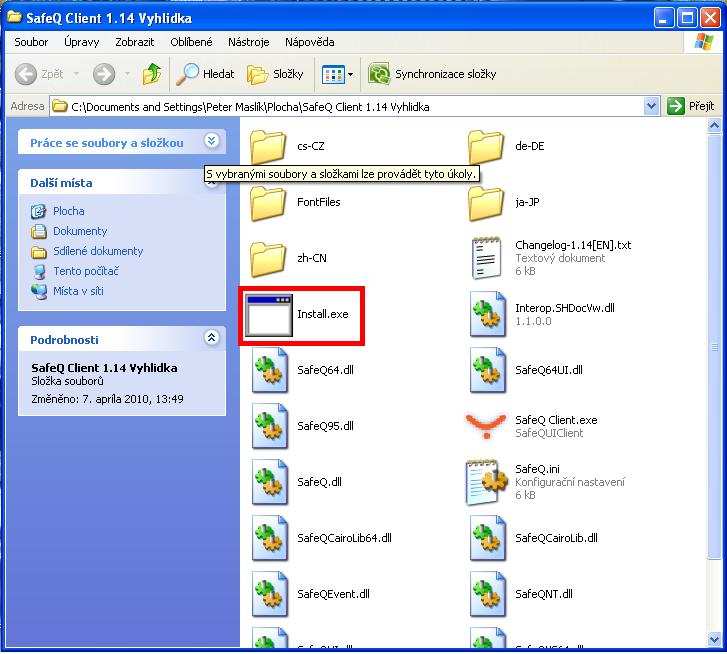
Task: Click the scroll up arrow of file list
Action: click(714, 125)
